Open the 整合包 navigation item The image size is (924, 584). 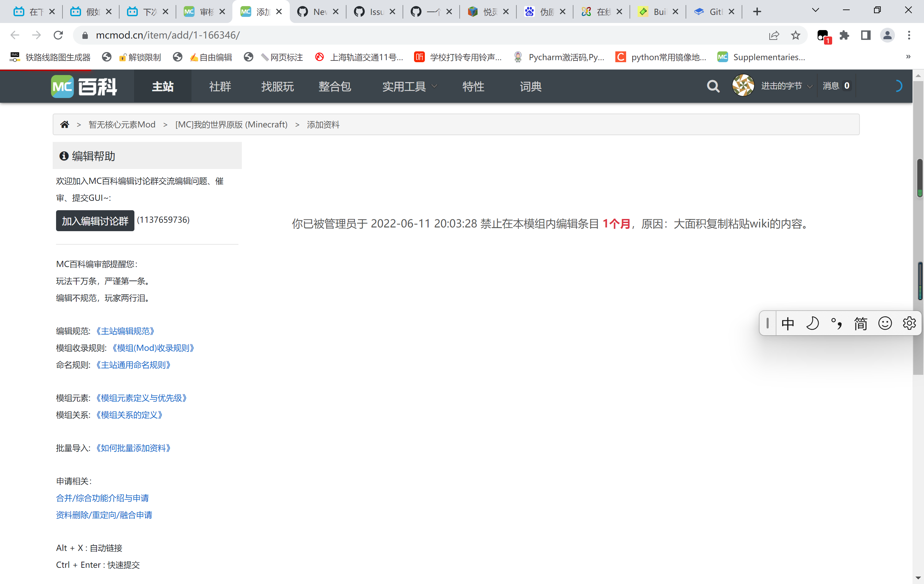[335, 87]
